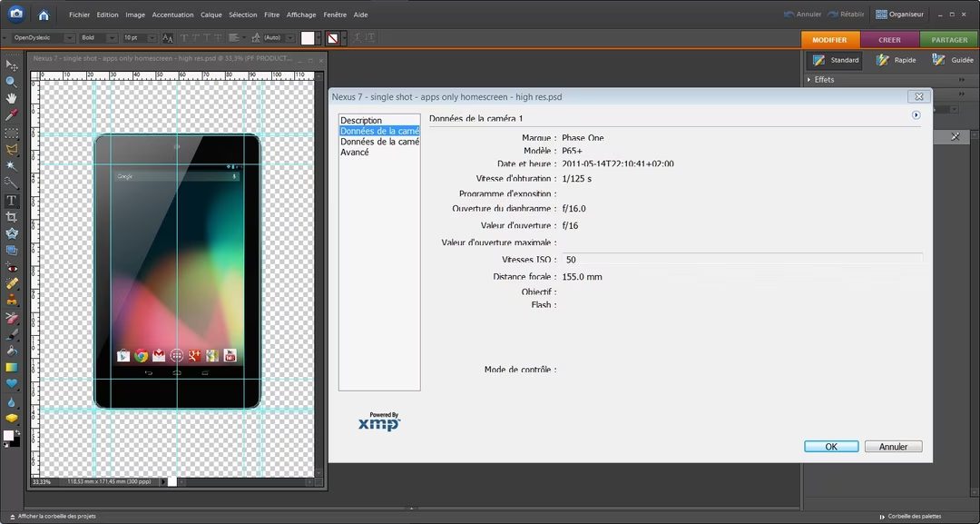Select the Hand tool

(x=11, y=98)
